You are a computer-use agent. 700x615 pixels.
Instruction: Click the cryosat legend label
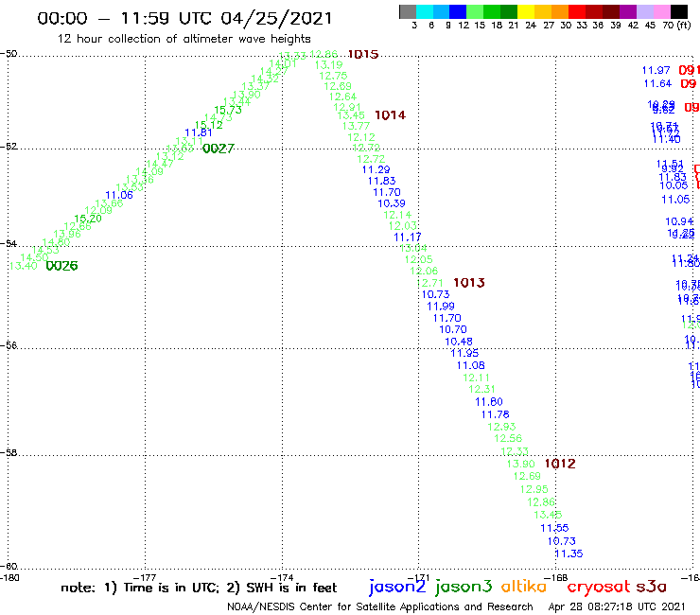point(598,587)
